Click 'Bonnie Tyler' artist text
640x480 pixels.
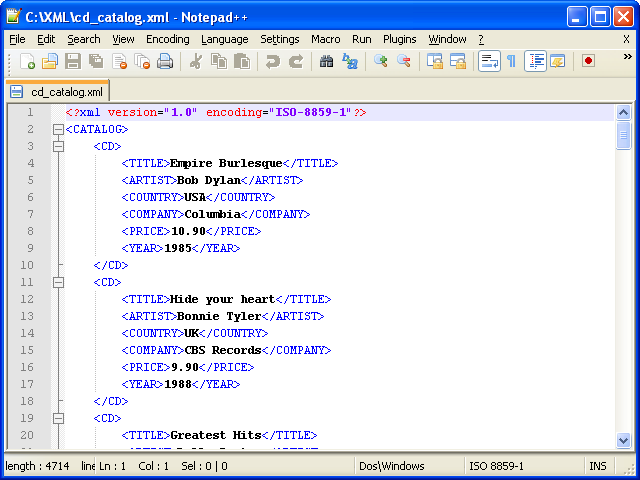219,316
